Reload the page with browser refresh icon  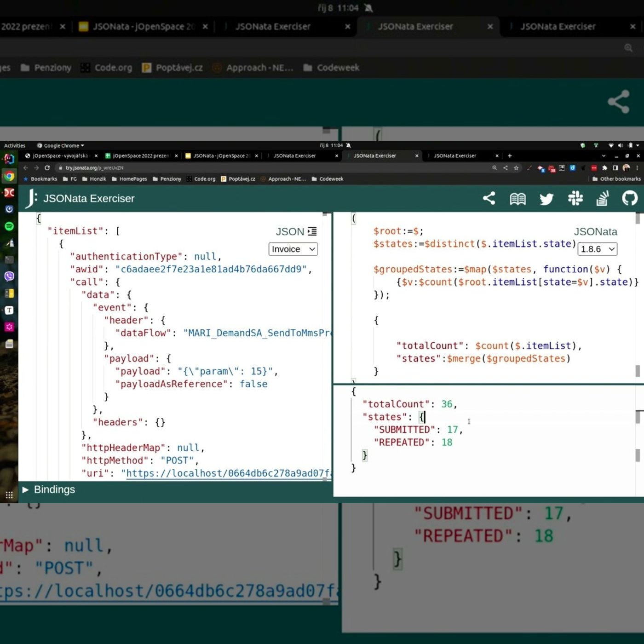click(47, 168)
